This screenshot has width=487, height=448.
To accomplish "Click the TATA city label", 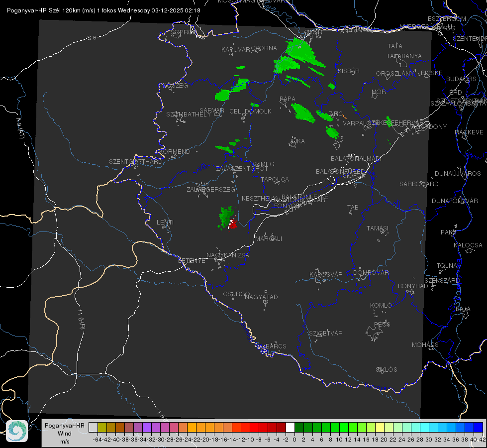I will click(395, 46).
